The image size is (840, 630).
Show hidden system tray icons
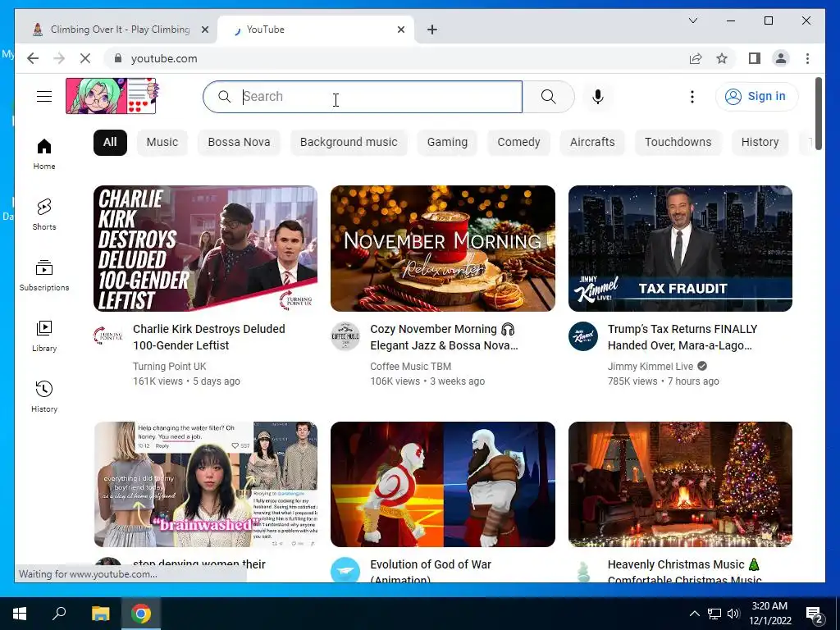(x=694, y=614)
